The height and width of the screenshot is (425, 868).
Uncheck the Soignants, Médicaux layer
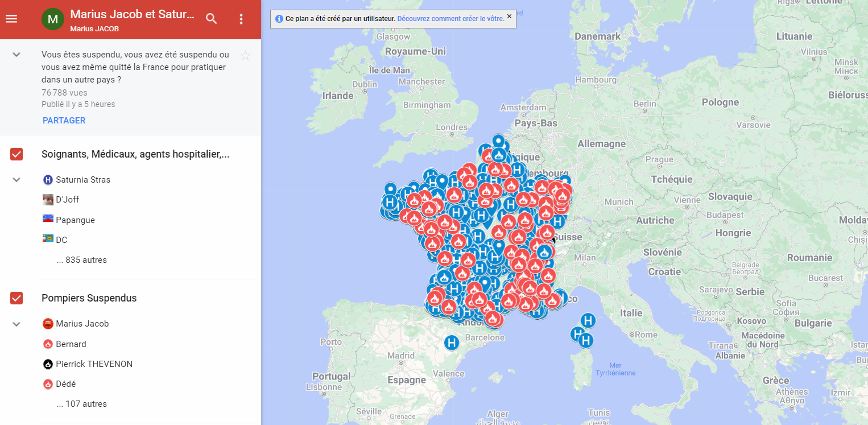click(16, 154)
